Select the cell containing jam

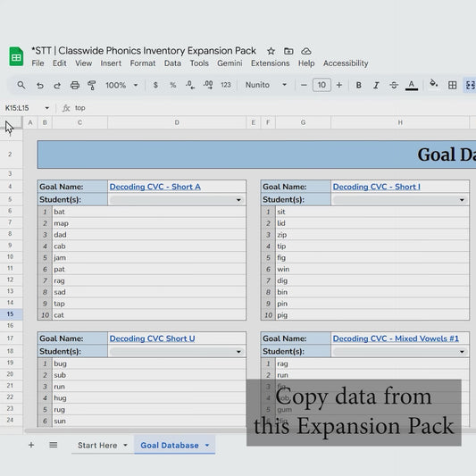pyautogui.click(x=149, y=258)
